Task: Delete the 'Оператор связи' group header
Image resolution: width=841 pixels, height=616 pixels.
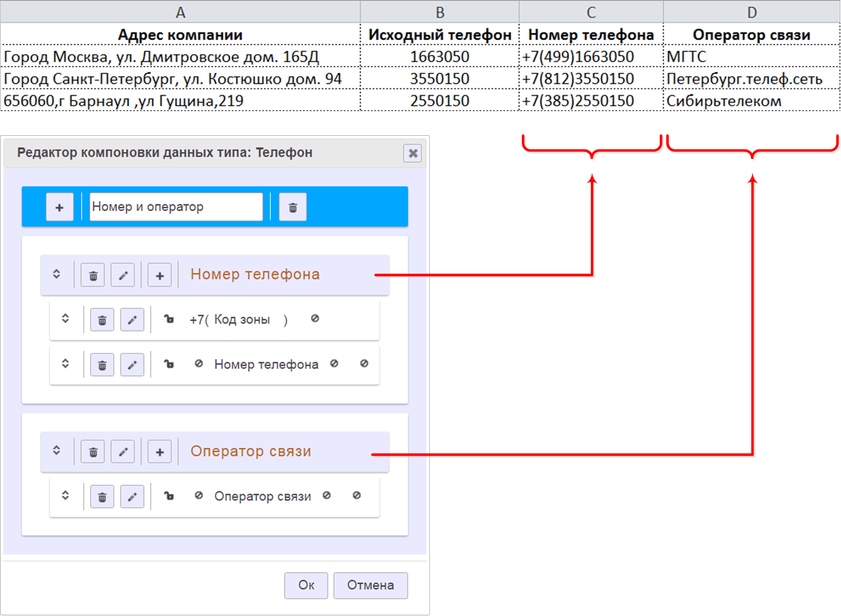Action: pyautogui.click(x=93, y=452)
